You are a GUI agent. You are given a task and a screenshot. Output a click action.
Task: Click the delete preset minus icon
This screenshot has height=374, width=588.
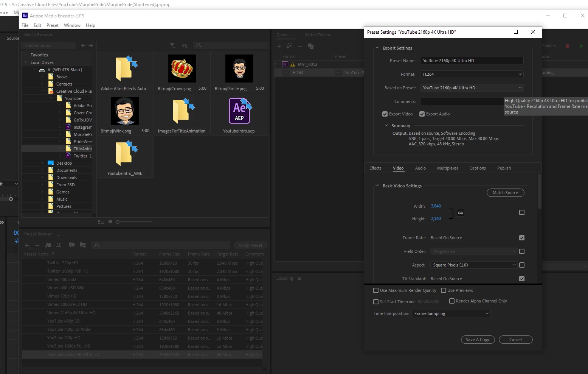(x=37, y=245)
